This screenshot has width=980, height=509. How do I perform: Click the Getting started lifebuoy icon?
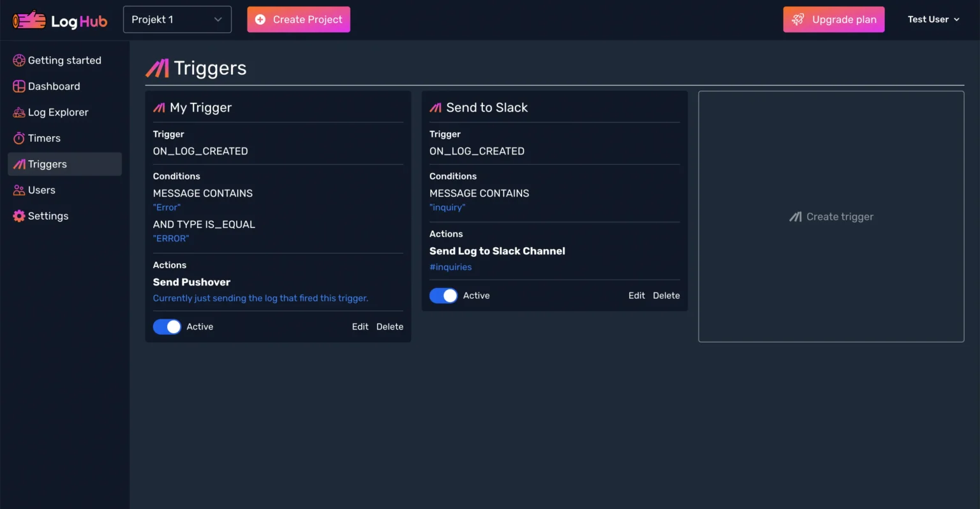pyautogui.click(x=19, y=61)
